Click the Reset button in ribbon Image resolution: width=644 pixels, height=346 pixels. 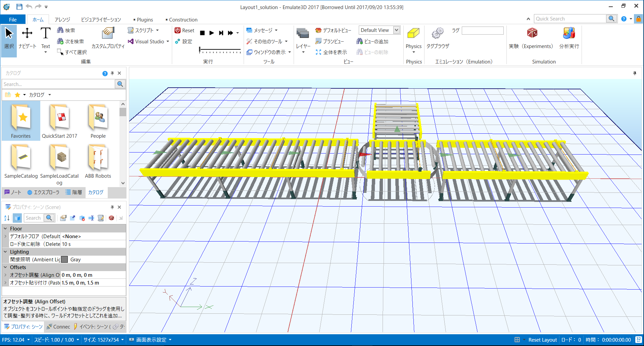[x=184, y=31]
